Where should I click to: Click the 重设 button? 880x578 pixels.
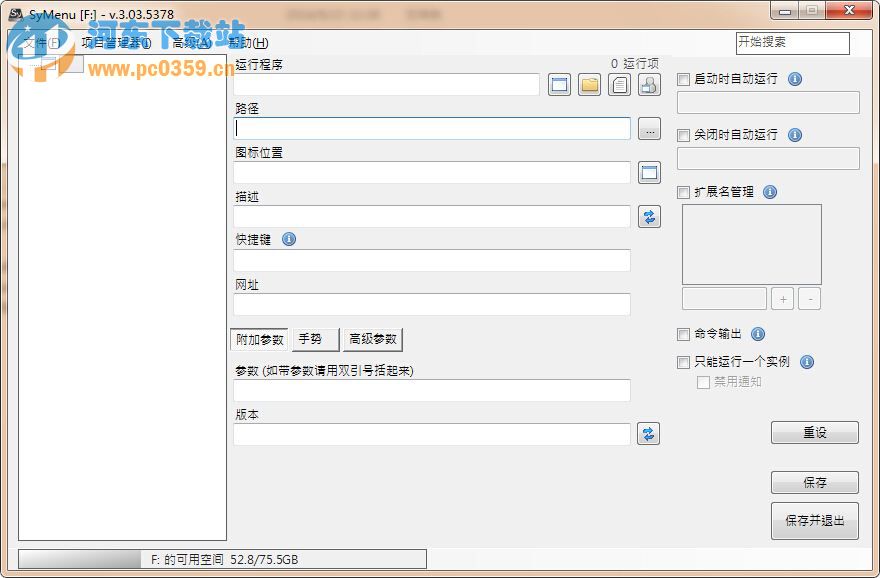pyautogui.click(x=814, y=432)
